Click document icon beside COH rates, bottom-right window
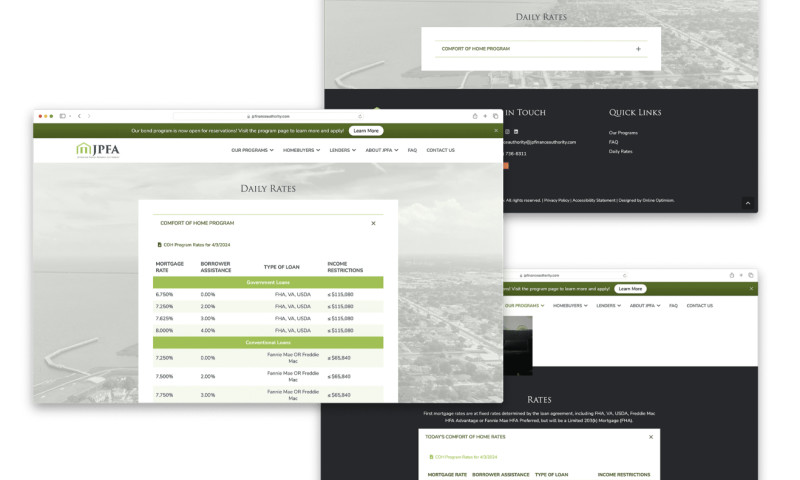800x480 pixels. click(431, 457)
